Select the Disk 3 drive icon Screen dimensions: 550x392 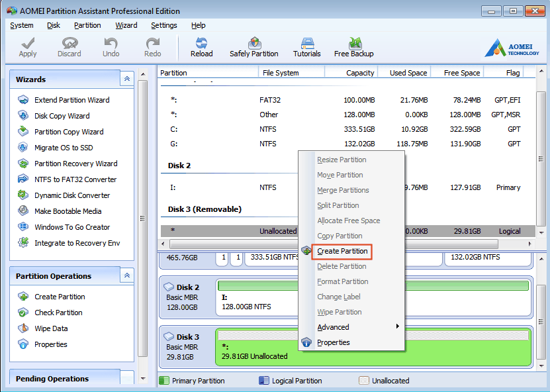[x=169, y=336]
